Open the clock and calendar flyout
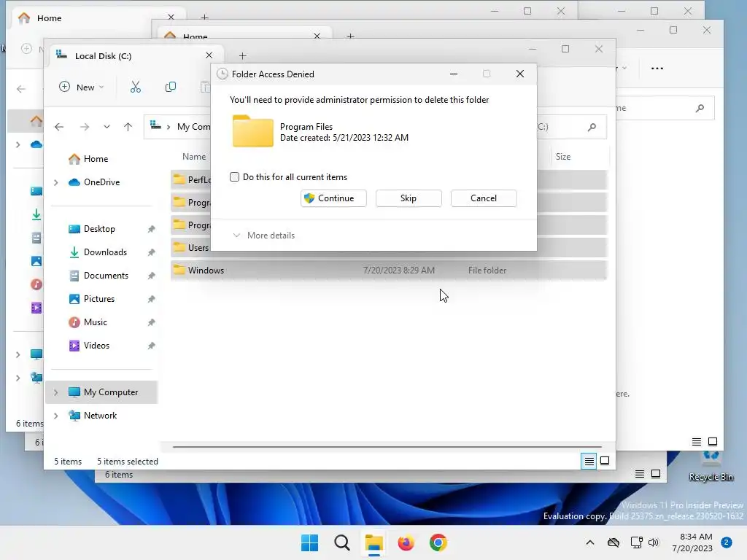The height and width of the screenshot is (560, 747). click(692, 542)
